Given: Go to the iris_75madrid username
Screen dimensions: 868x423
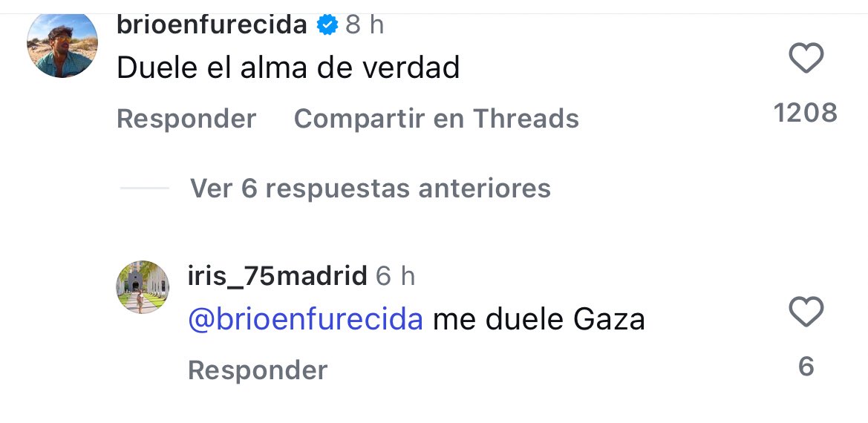Looking at the screenshot, I should [278, 277].
